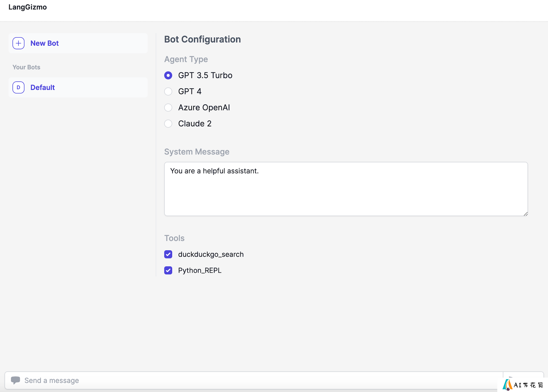Click the Tools section label
This screenshot has width=548, height=392.
[x=174, y=238]
